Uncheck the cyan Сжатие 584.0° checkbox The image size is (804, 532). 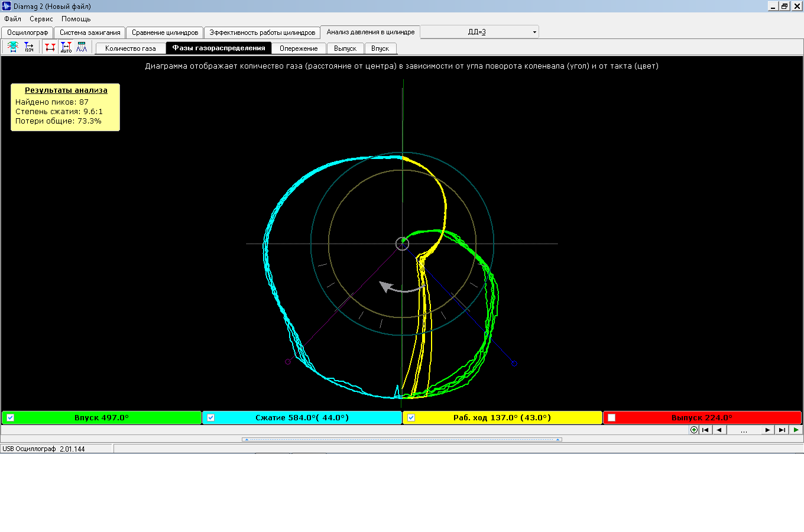210,418
